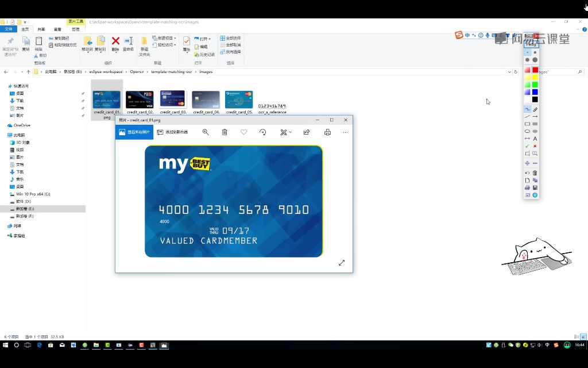Choose the smallest pen size dot
The image size is (588, 368).
pos(527,52)
